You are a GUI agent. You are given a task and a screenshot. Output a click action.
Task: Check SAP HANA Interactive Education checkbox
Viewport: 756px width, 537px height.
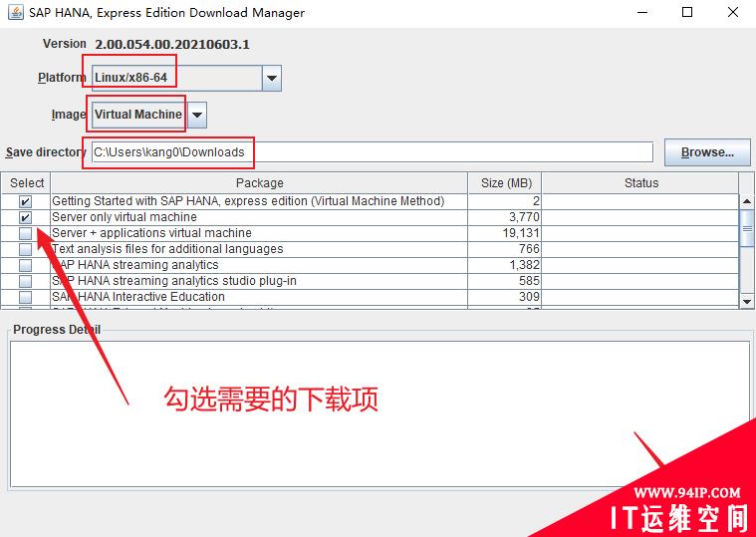[25, 297]
